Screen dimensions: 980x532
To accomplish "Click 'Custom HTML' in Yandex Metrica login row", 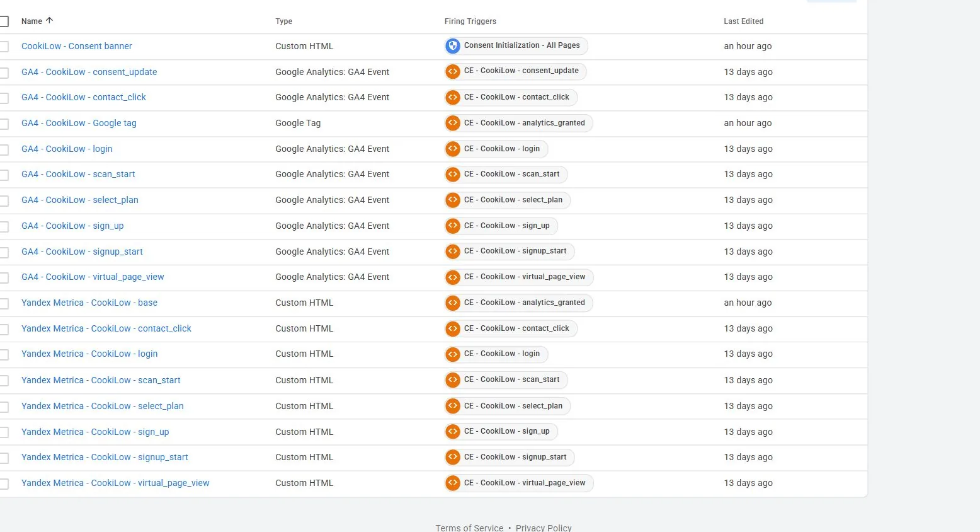I will point(304,354).
